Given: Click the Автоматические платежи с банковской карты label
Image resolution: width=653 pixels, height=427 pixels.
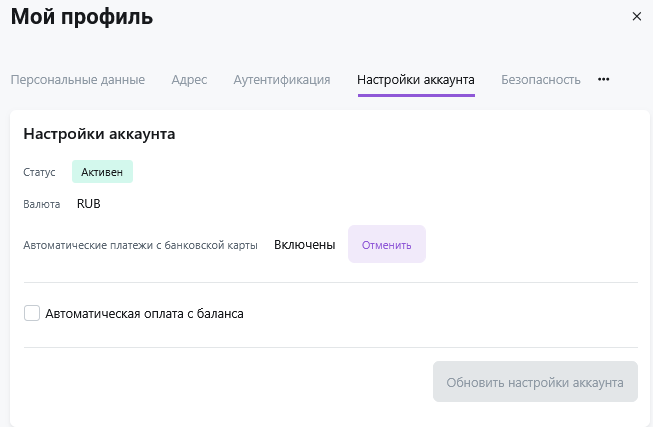Looking at the screenshot, I should pos(140,245).
